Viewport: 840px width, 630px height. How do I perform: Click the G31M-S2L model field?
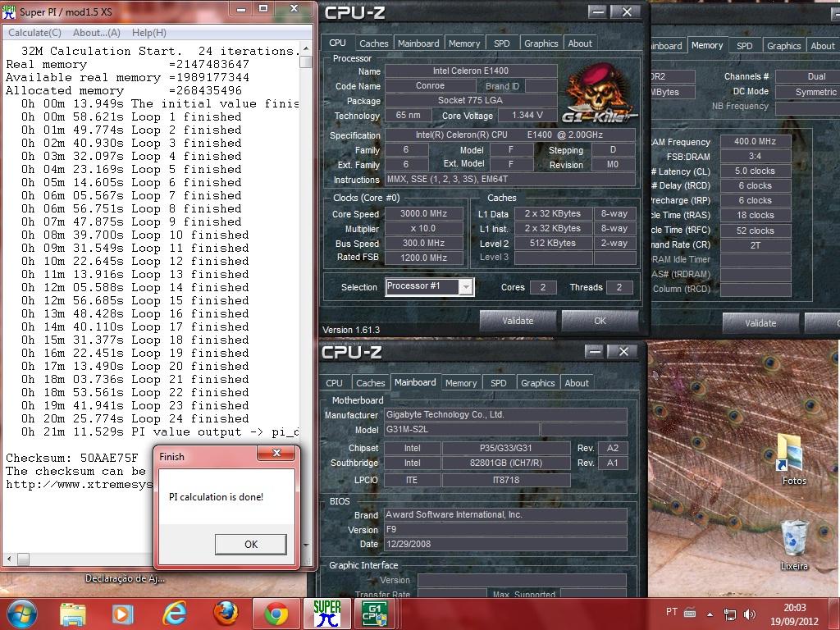[x=462, y=430]
